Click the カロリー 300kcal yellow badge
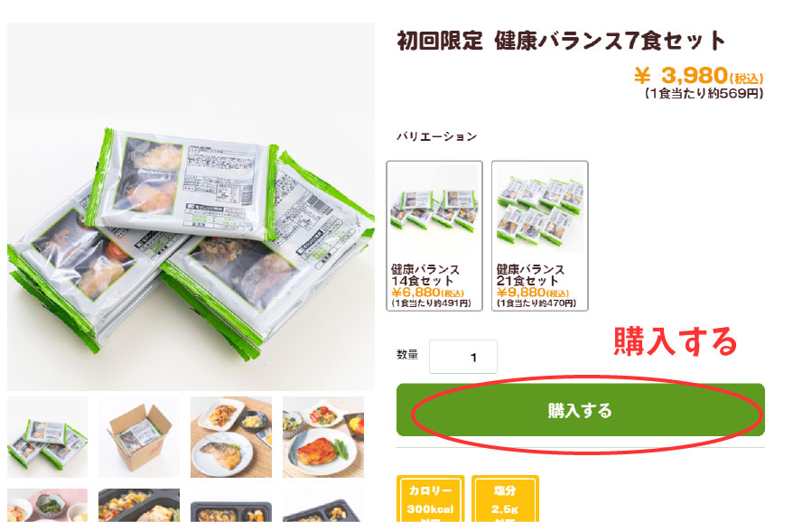The width and height of the screenshot is (812, 522). [x=430, y=499]
